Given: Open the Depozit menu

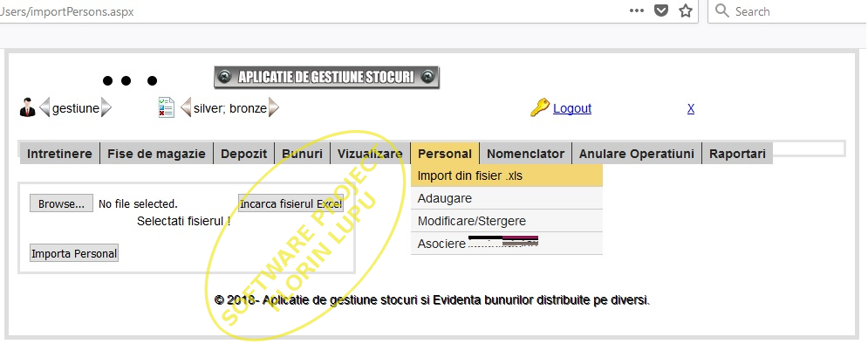Looking at the screenshot, I should [x=244, y=154].
